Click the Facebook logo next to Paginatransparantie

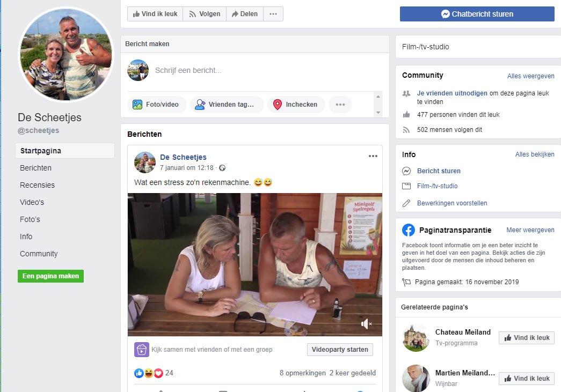coord(409,230)
